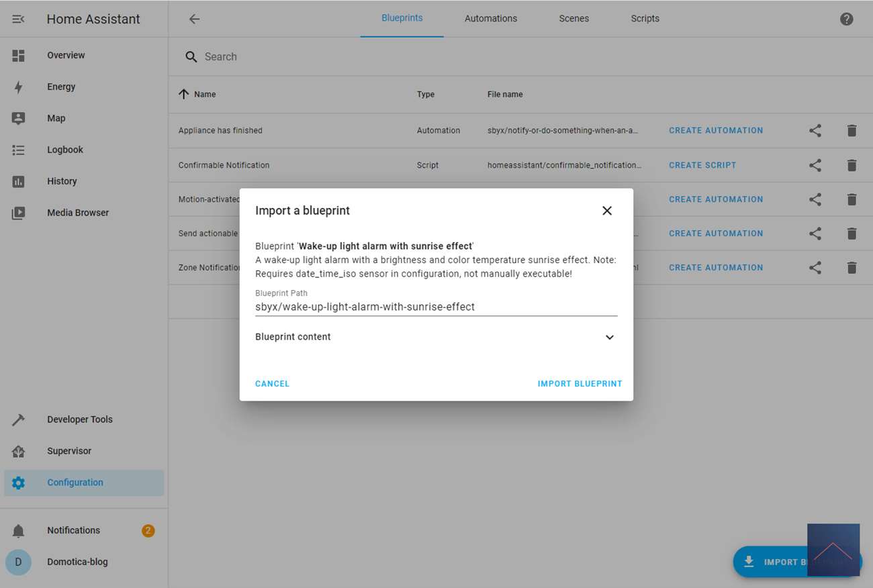
Task: Open Developer Tools in sidebar
Action: point(79,420)
